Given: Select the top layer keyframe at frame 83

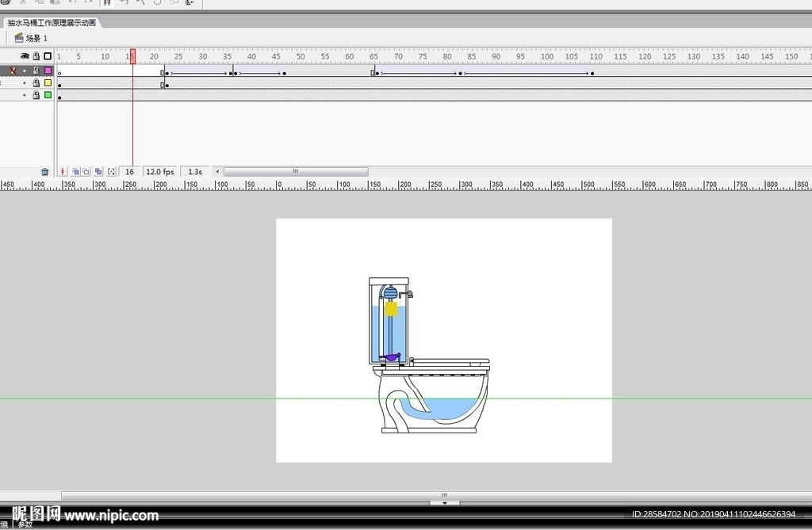Looking at the screenshot, I should pos(461,74).
